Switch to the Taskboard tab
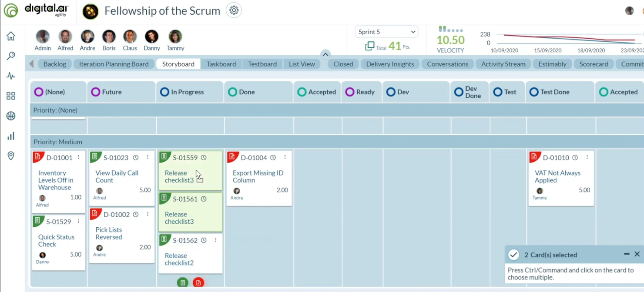Viewport: 644px width, 292px height. coord(221,64)
